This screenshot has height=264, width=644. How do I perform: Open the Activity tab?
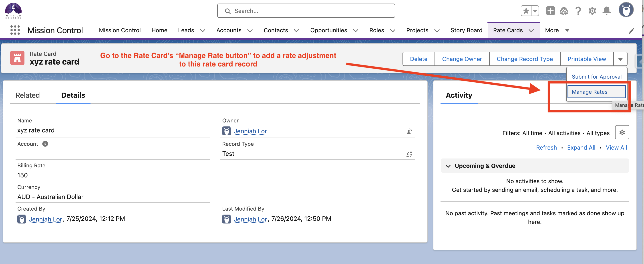[459, 95]
